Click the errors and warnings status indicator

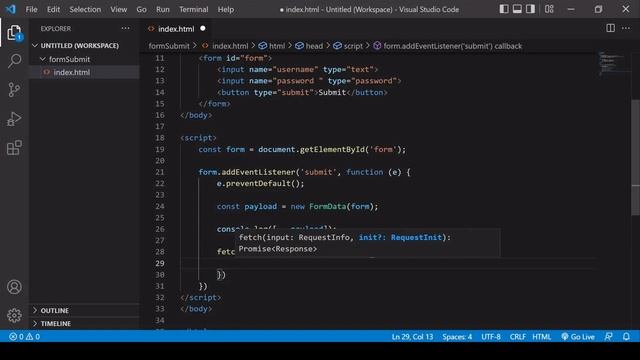(x=24, y=337)
